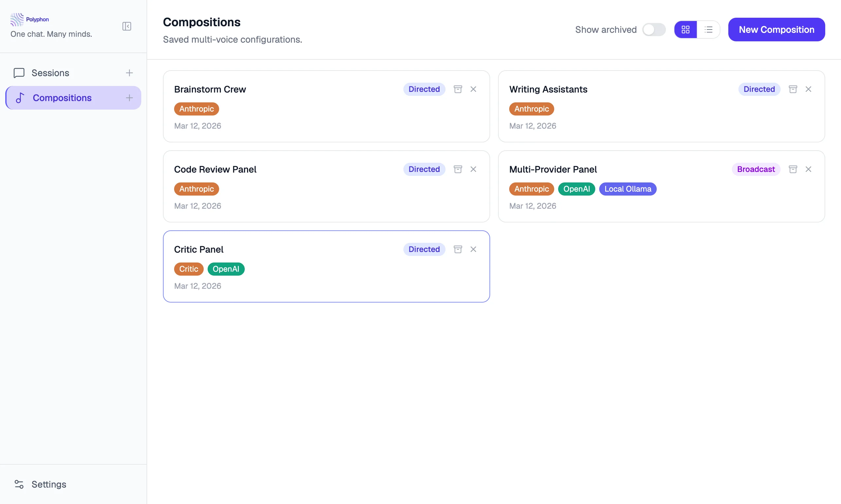Image resolution: width=841 pixels, height=504 pixels.
Task: Add composition via sidebar plus icon
Action: click(129, 98)
